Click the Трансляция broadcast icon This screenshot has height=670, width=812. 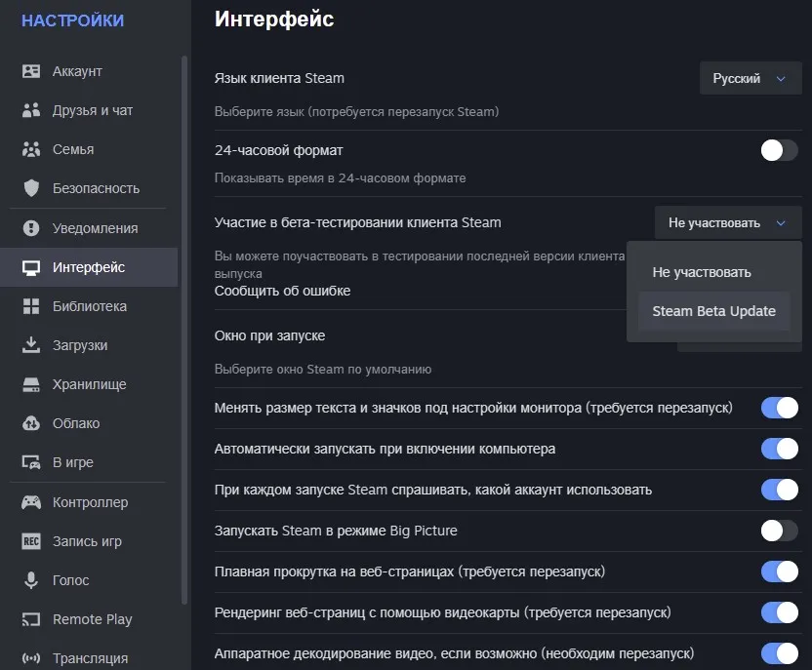(31, 658)
